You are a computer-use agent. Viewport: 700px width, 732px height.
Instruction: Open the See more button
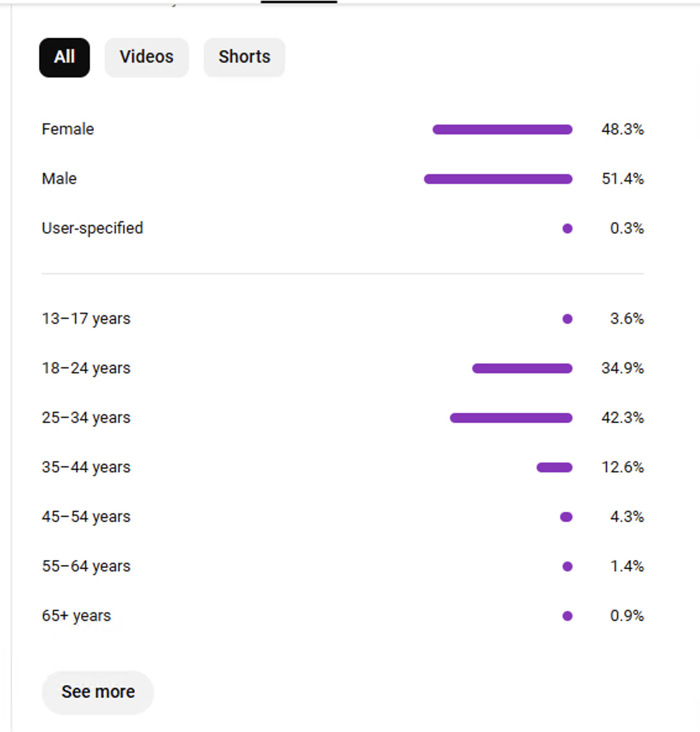pyautogui.click(x=98, y=692)
